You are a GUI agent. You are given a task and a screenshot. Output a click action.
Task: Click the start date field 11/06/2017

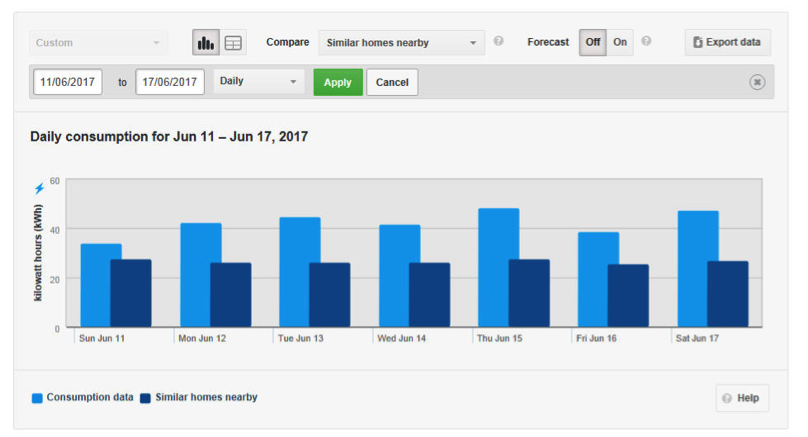click(68, 82)
